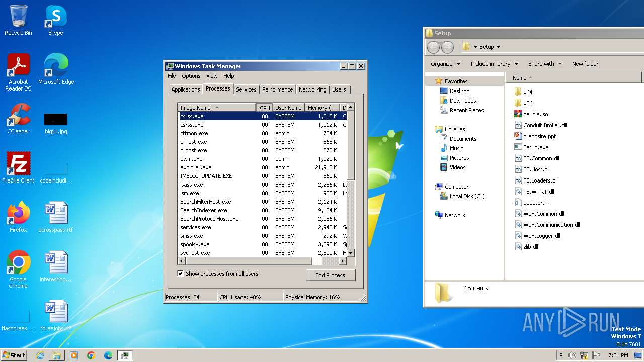
Task: Click Task Manager icon in taskbar
Action: click(x=125, y=355)
